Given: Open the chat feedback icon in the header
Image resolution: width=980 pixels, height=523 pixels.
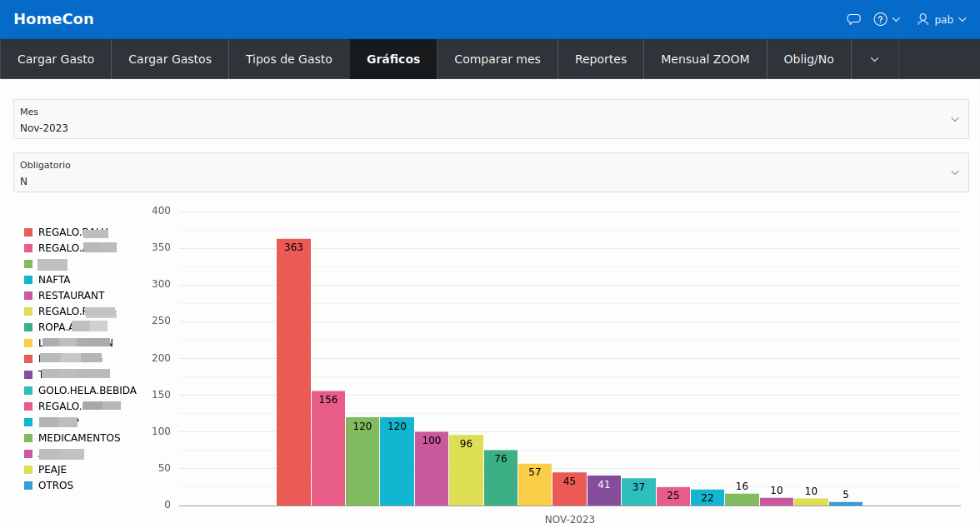Looking at the screenshot, I should tap(852, 18).
